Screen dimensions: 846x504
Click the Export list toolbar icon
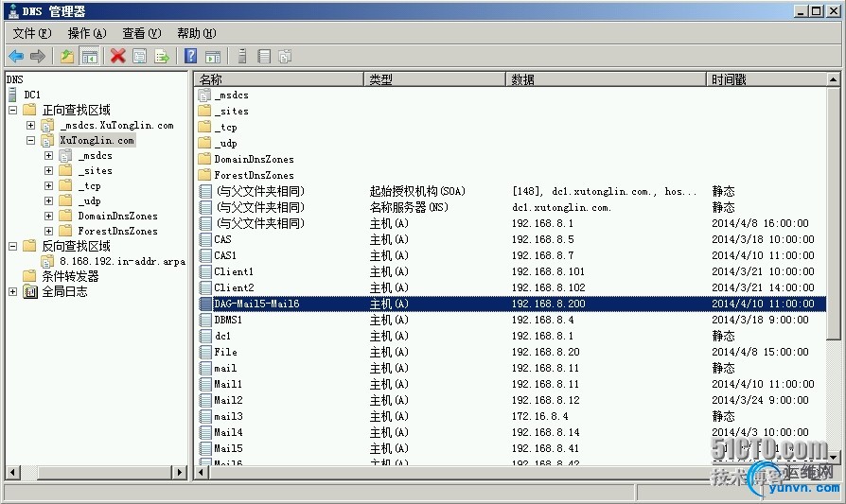coord(162,56)
